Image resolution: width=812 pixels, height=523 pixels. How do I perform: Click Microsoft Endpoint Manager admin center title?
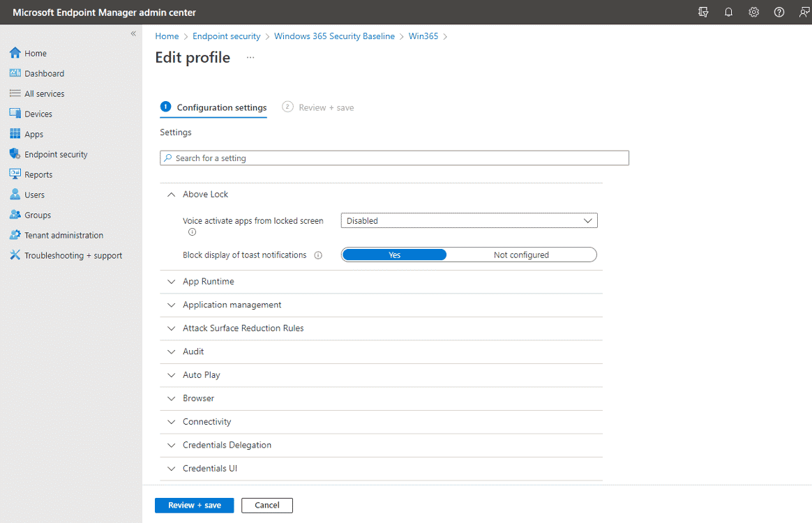pyautogui.click(x=104, y=13)
